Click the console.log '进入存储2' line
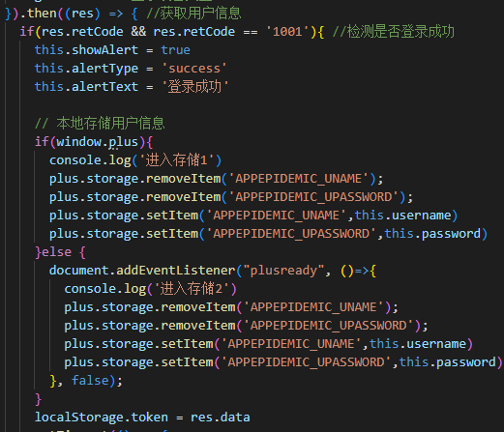This screenshot has width=504, height=432. [x=150, y=289]
